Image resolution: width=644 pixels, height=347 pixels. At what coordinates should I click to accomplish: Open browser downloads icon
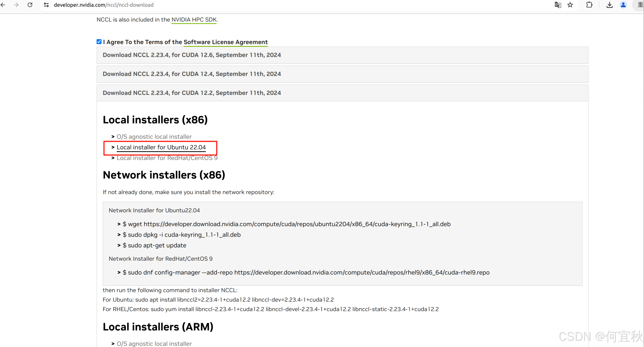610,5
